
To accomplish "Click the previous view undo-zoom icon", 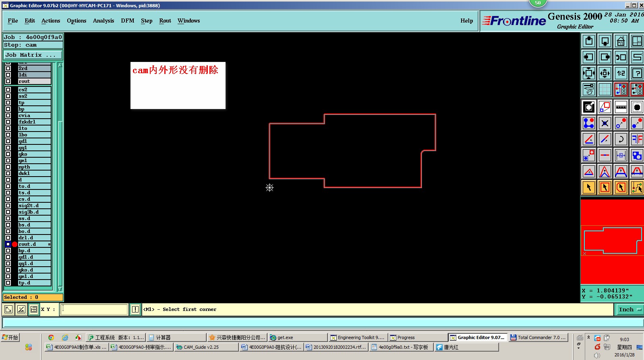I will click(621, 57).
